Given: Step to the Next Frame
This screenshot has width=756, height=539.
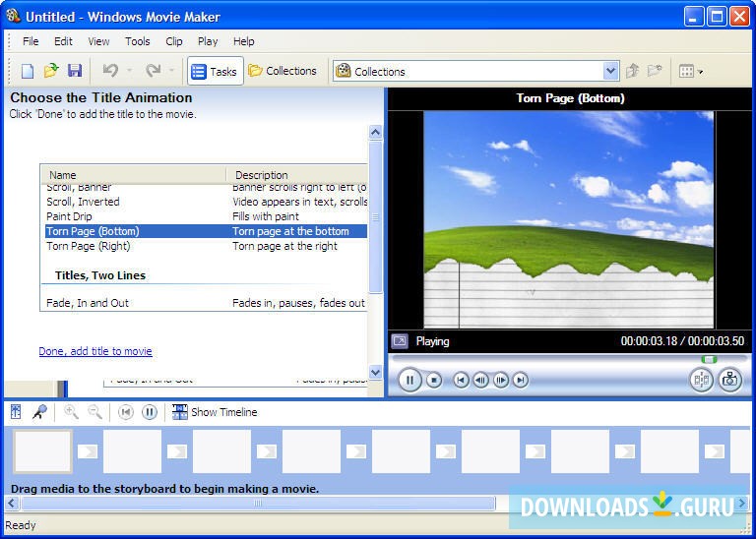Looking at the screenshot, I should click(501, 380).
